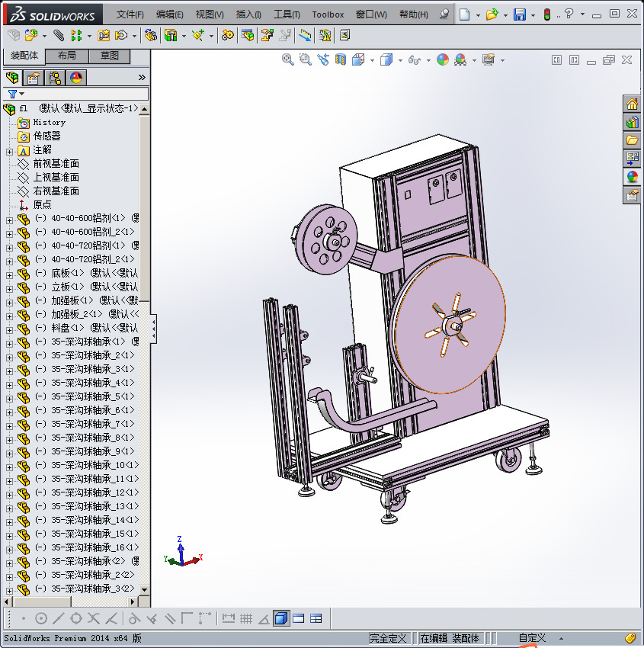
Task: Expand the 35-深沟球轴承_5<1> component
Action: (x=9, y=399)
